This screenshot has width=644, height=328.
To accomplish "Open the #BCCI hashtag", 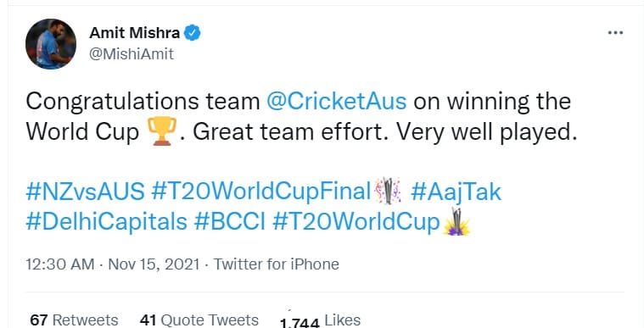I will [230, 222].
